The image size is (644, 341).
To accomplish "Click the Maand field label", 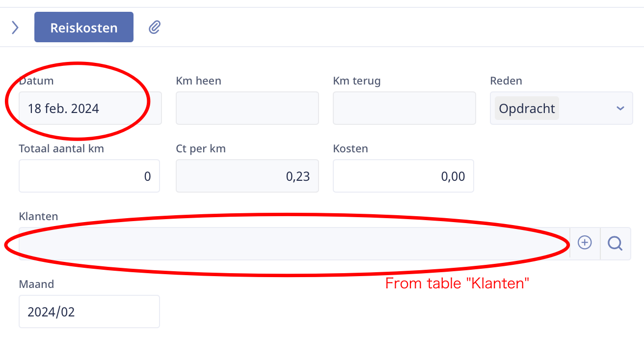I will click(36, 284).
